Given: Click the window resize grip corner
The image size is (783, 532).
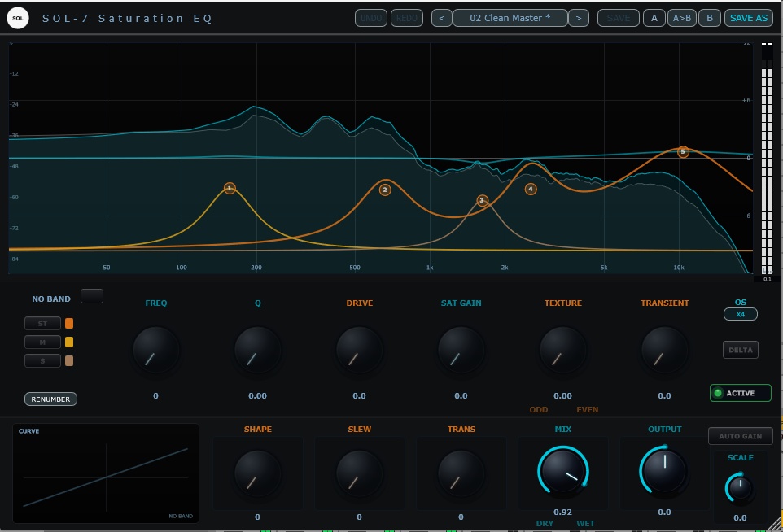Looking at the screenshot, I should pyautogui.click(x=776, y=525).
